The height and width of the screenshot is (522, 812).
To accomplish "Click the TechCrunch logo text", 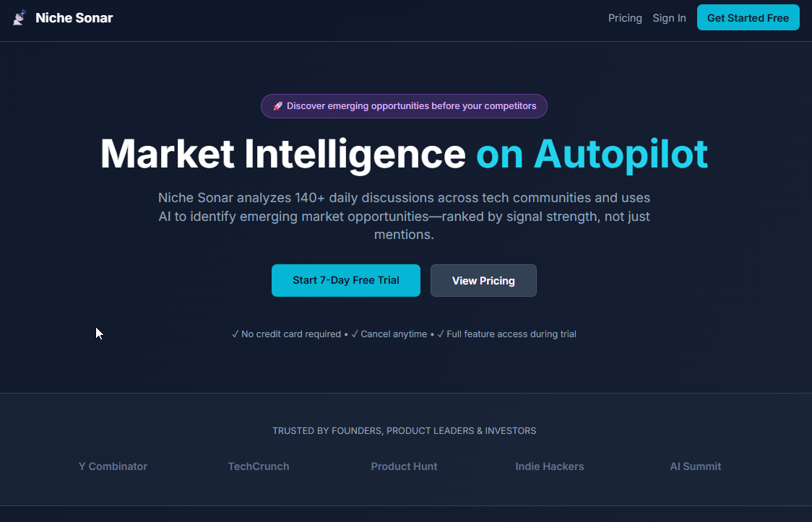I will [259, 466].
